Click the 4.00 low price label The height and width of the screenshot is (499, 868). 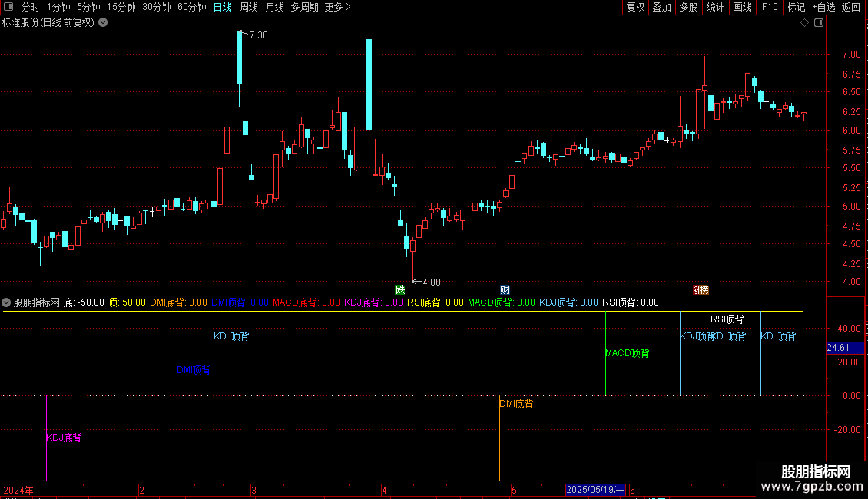click(431, 283)
